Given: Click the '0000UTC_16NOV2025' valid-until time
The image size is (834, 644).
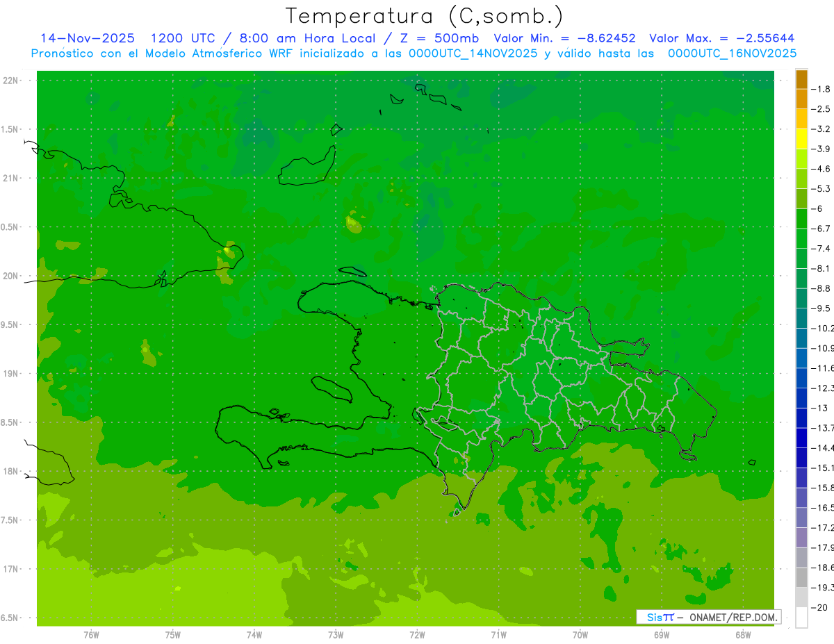Looking at the screenshot, I should click(x=732, y=53).
